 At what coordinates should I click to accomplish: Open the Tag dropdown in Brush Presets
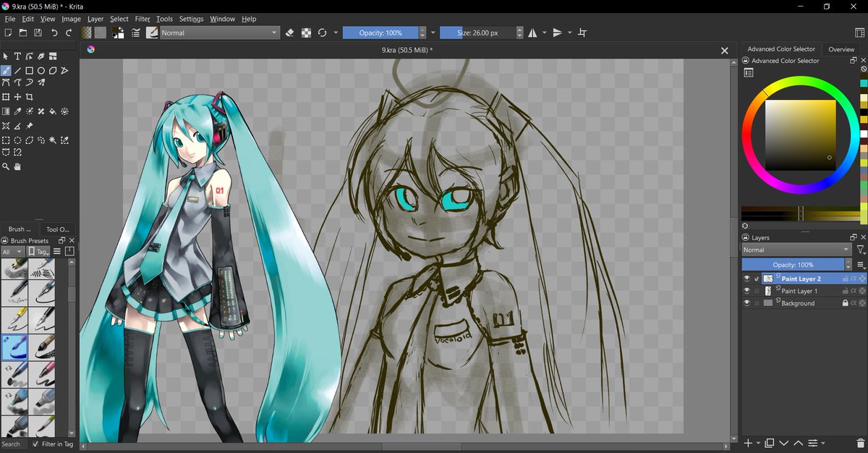39,252
